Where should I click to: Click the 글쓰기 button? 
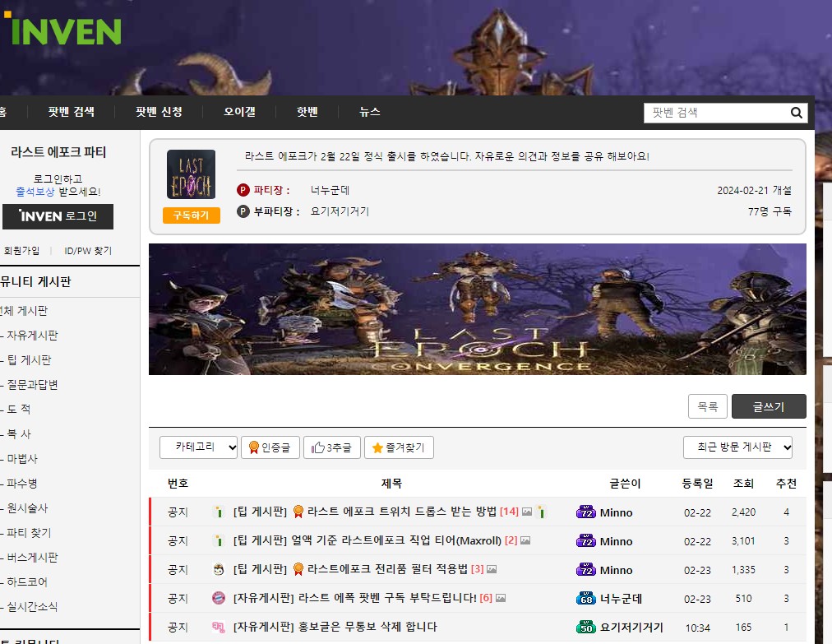(769, 406)
